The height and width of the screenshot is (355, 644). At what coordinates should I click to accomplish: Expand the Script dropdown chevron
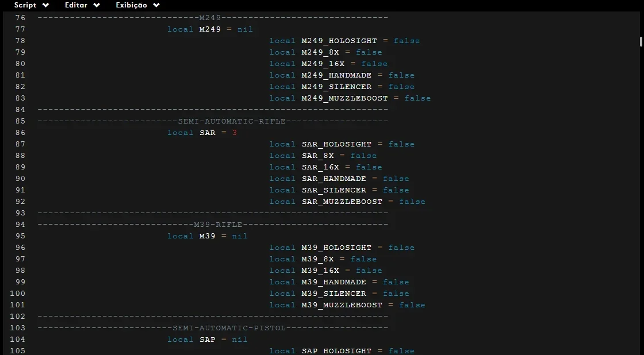(45, 5)
